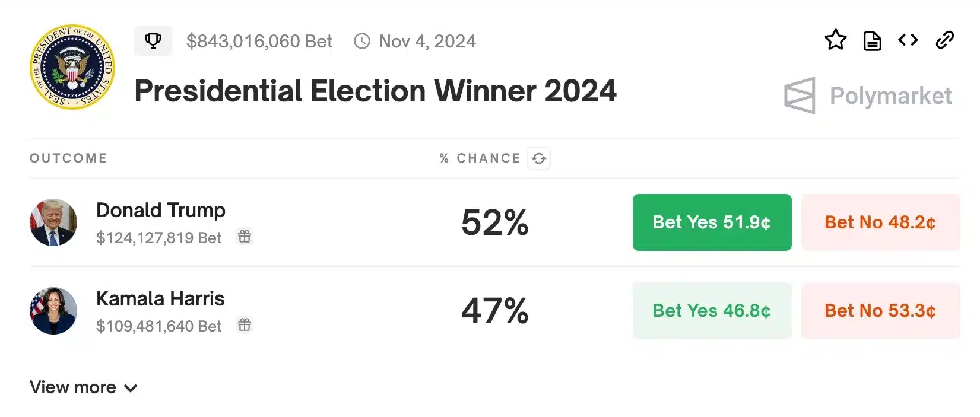Click the trophy icon badge
The width and height of the screenshot is (980, 417).
(153, 41)
